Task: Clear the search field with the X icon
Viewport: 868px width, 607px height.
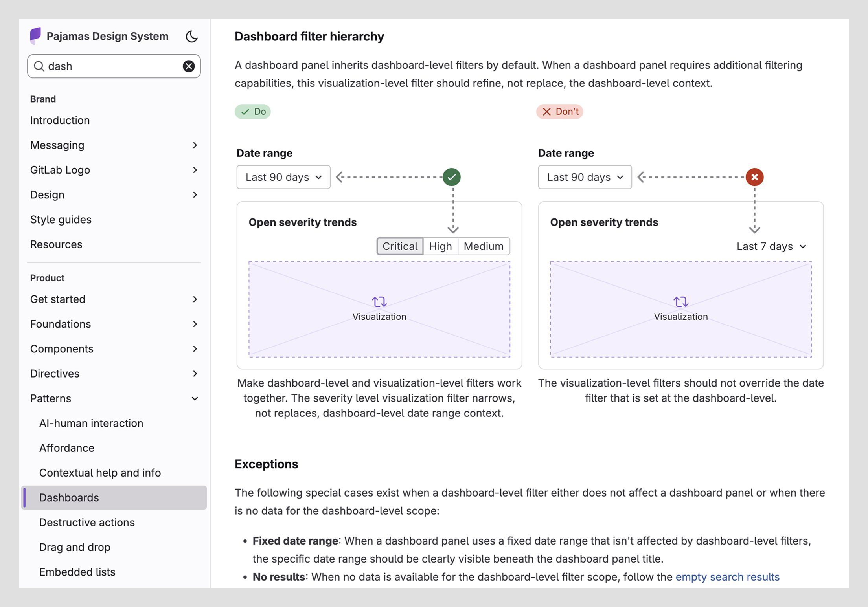Action: coord(189,66)
